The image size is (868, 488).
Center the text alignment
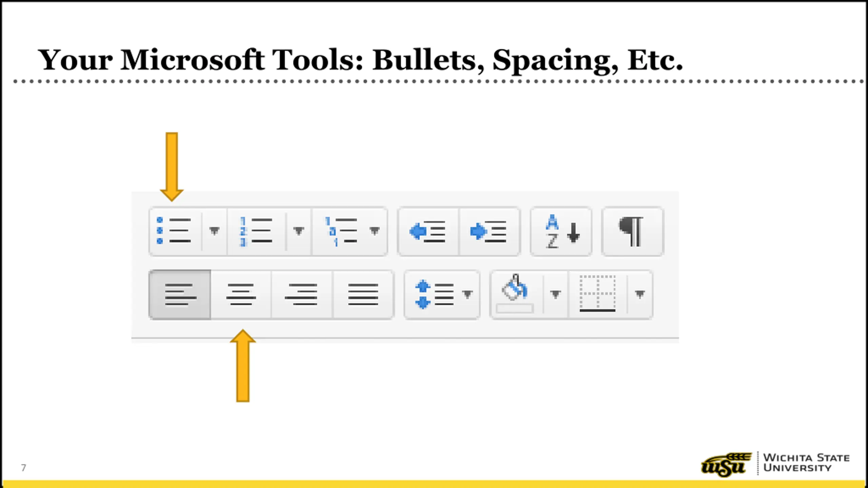[x=241, y=295]
